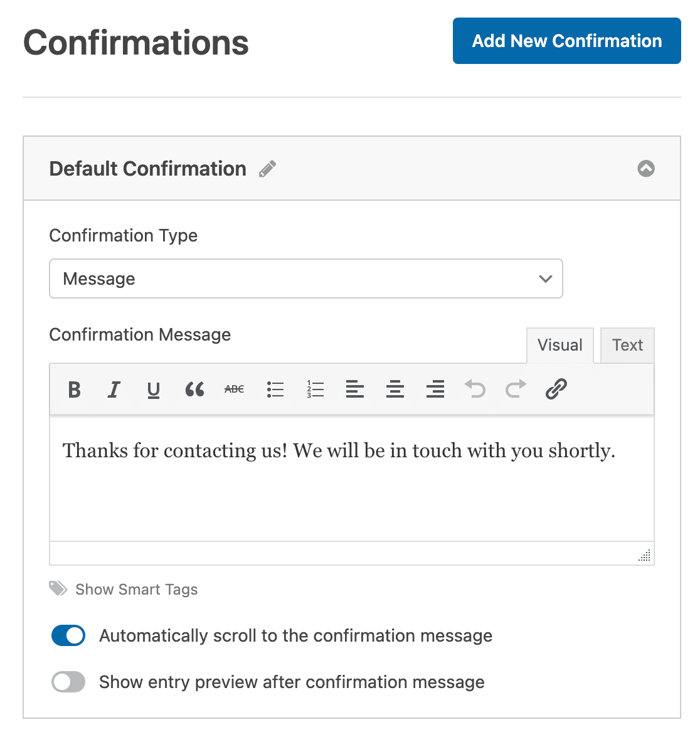Apply strikethrough with the ABC icon

(234, 389)
